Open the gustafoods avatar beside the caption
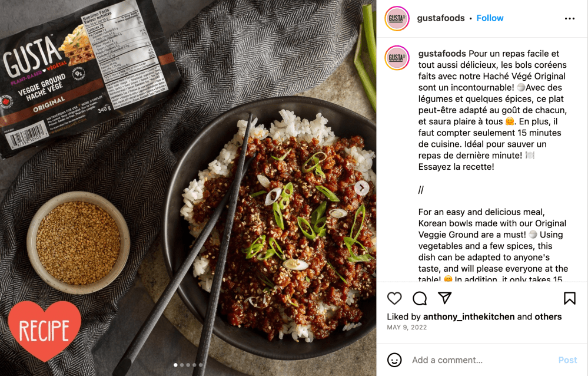588x376 pixels. (397, 58)
